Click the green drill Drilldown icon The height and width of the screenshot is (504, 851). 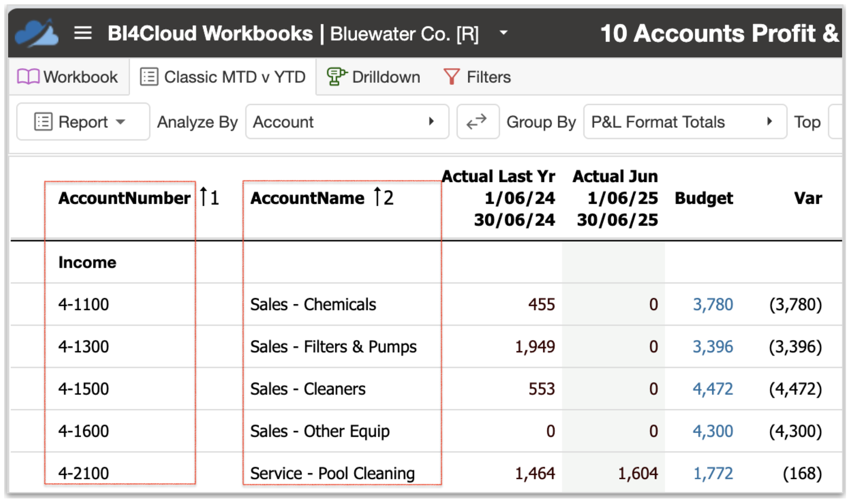click(x=337, y=77)
